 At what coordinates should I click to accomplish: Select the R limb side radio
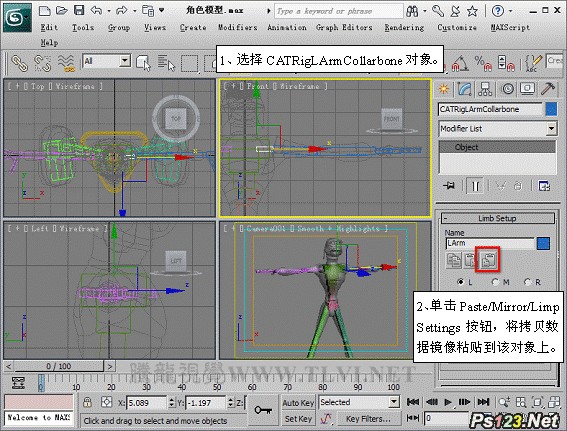[x=528, y=282]
